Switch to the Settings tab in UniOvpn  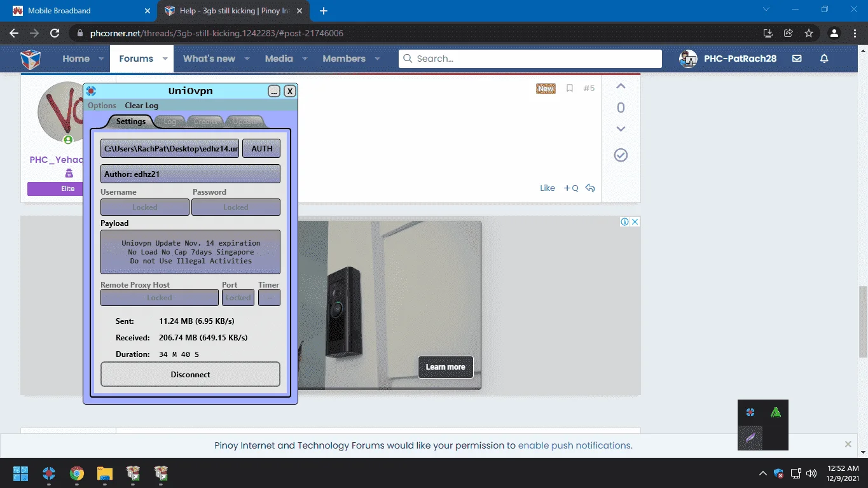coord(131,122)
